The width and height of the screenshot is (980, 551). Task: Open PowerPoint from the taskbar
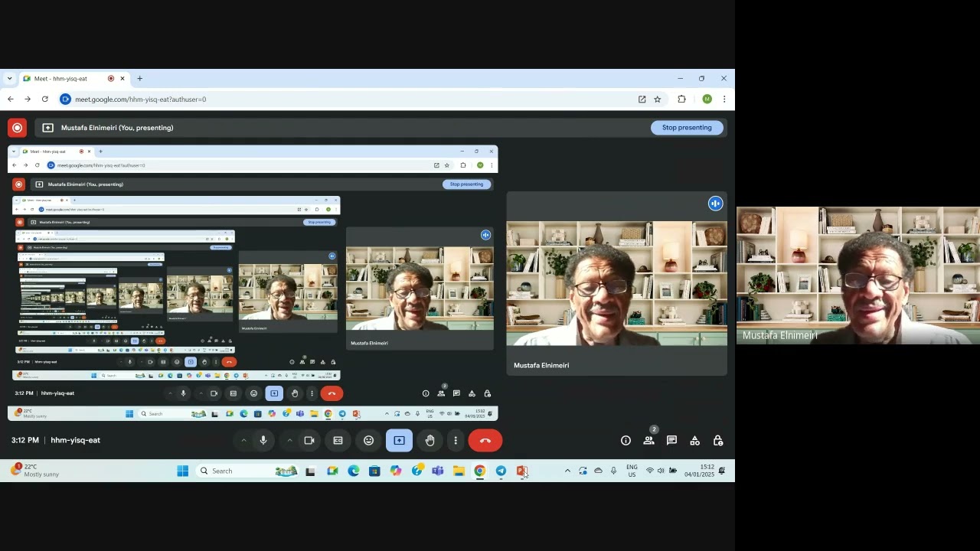522,471
